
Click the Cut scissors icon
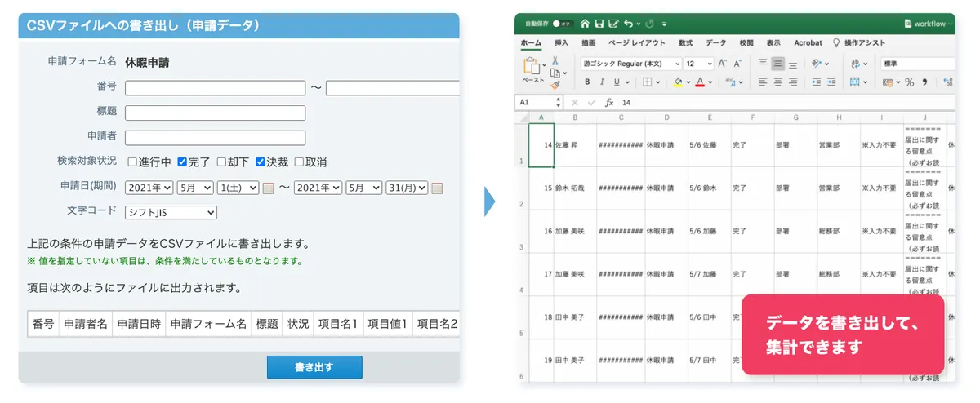click(555, 60)
